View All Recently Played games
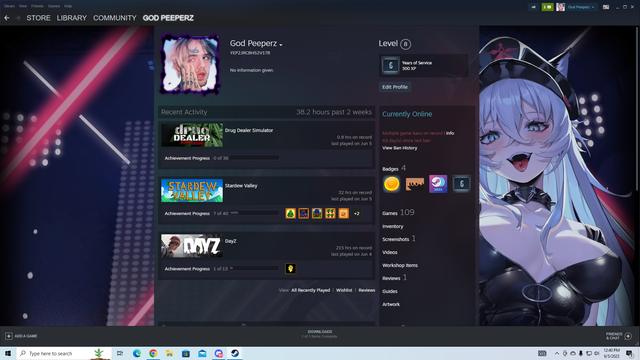 coord(311,290)
